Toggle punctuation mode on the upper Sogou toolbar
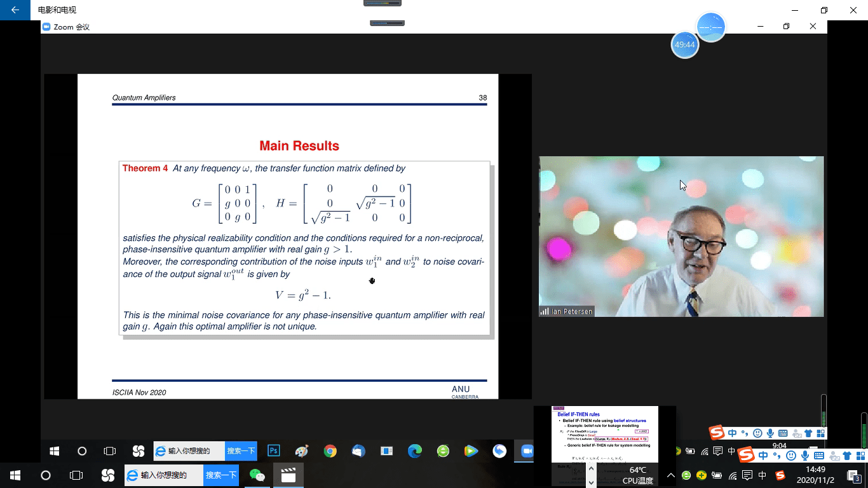Screen dimensions: 868x488 click(745, 433)
